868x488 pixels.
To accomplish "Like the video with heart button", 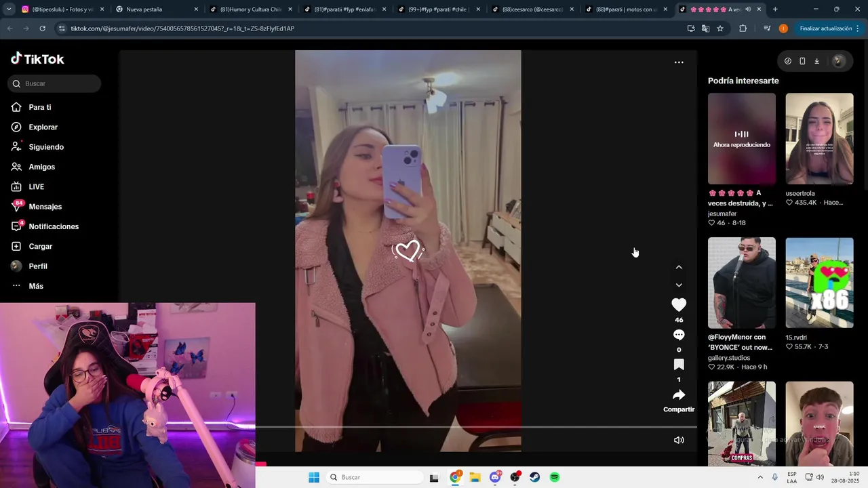I will 679,305.
